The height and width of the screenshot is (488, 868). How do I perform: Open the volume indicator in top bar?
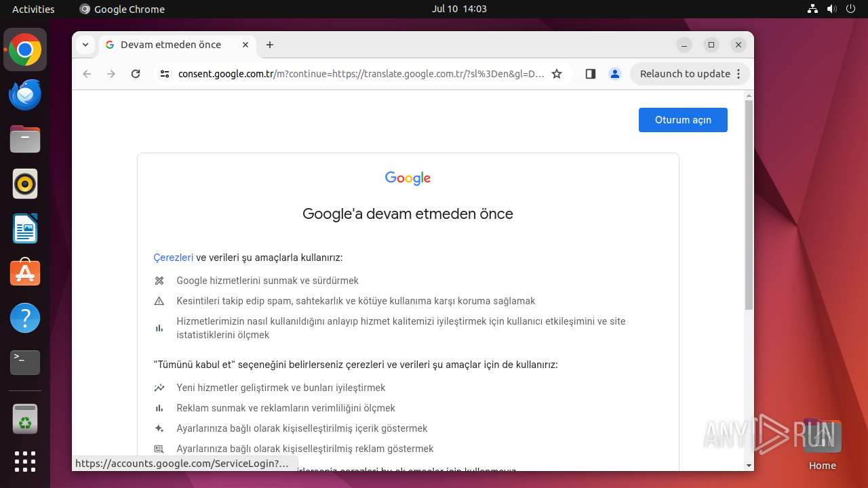832,9
